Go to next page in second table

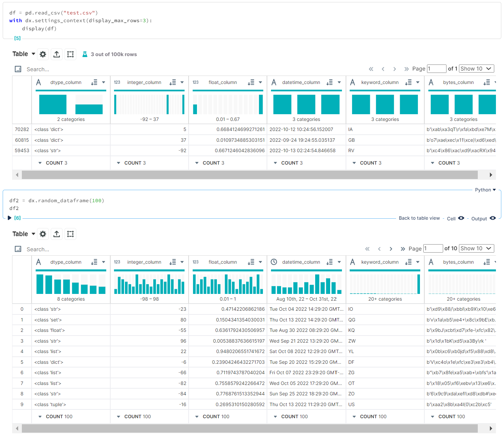pos(391,249)
